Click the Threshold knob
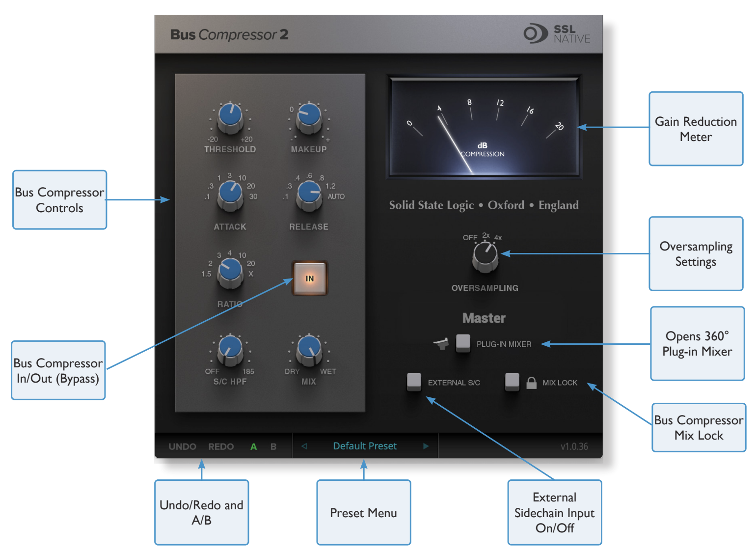Screen dimensions: 756x555 point(230,118)
